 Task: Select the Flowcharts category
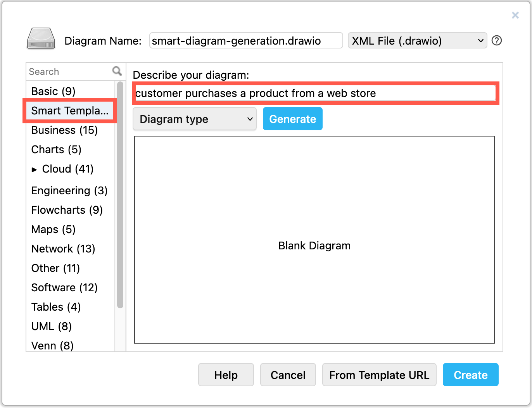pos(66,210)
